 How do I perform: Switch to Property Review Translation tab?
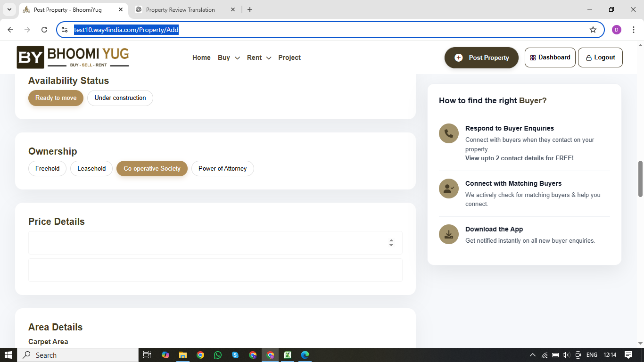pos(181,10)
